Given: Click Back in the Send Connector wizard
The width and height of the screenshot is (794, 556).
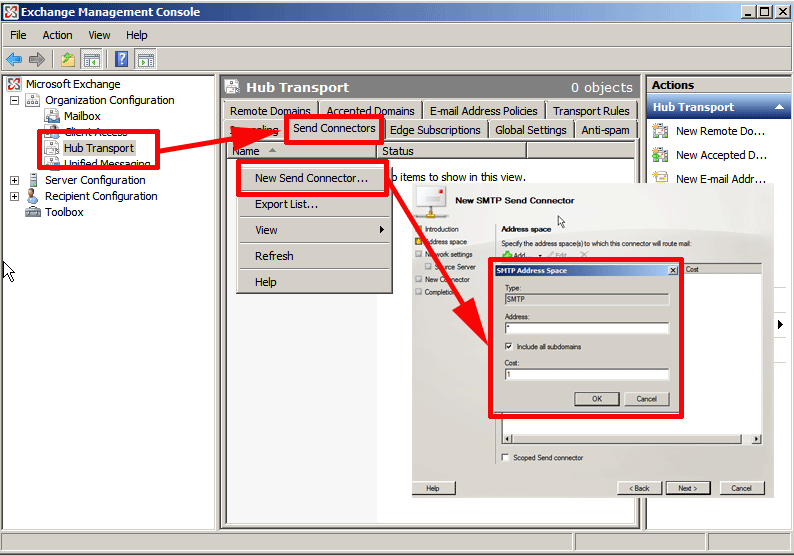Looking at the screenshot, I should point(639,488).
